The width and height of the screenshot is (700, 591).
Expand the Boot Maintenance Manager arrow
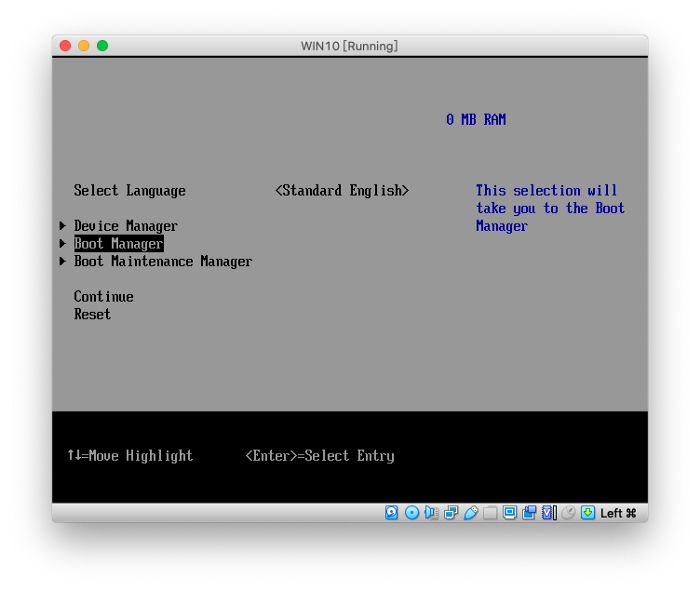pos(63,262)
